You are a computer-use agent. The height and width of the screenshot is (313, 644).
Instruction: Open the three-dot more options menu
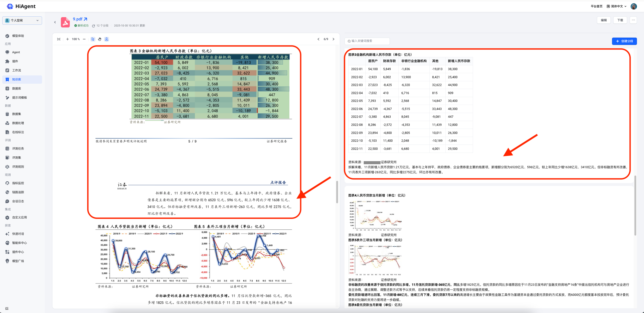633,20
